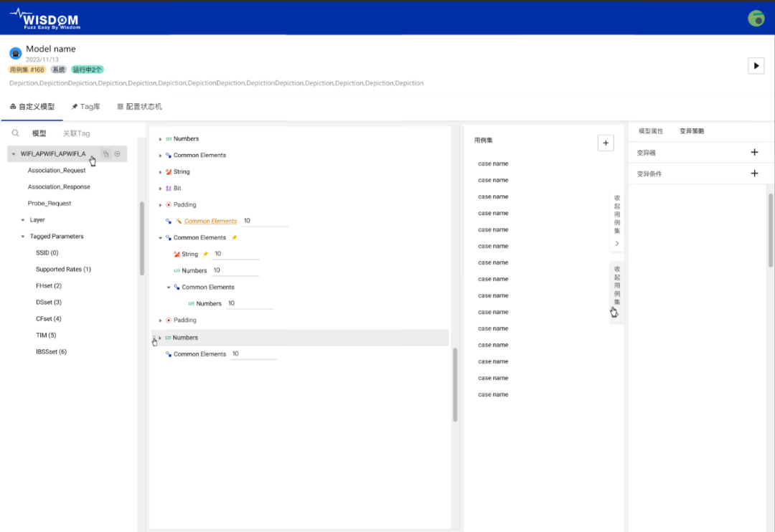
Task: Switch to the 变异策略 tab
Action: pos(692,131)
